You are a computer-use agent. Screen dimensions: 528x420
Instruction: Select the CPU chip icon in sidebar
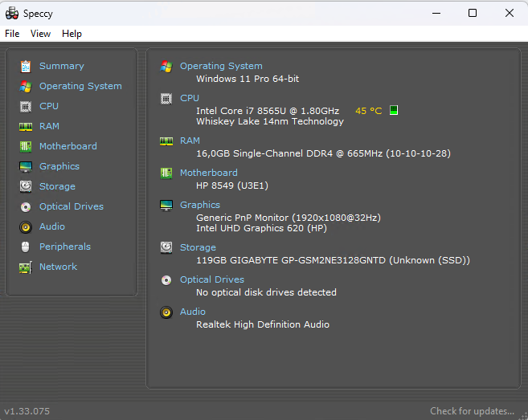(x=26, y=106)
